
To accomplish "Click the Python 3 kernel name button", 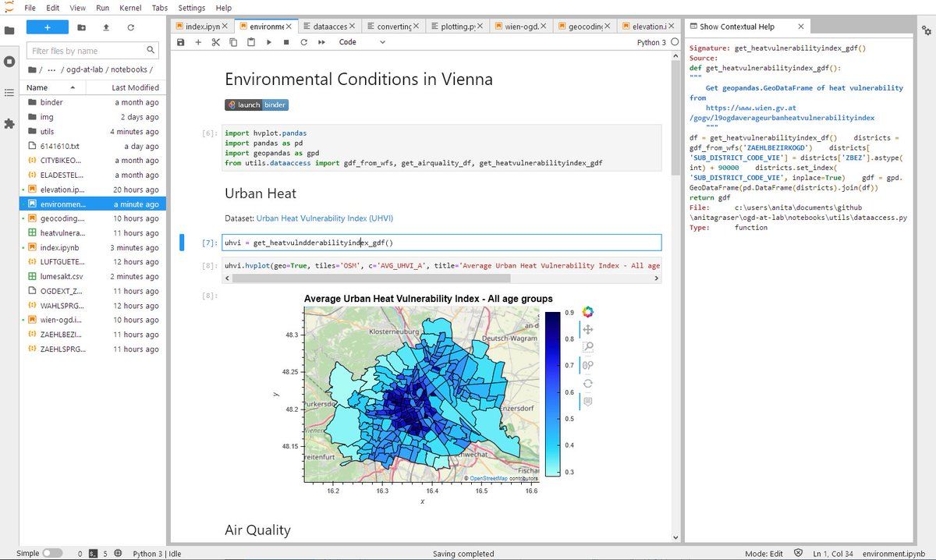I will [x=651, y=42].
